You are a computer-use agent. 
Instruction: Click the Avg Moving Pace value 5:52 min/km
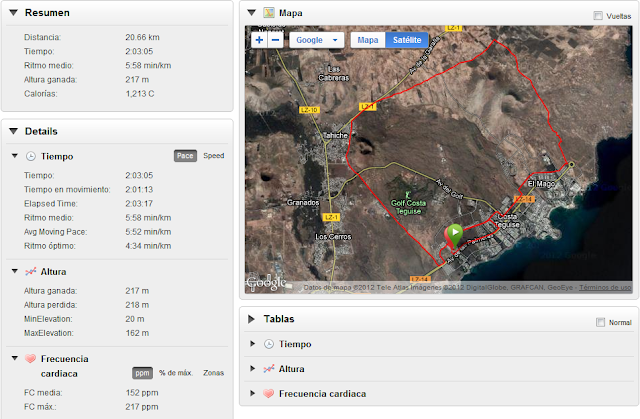tap(148, 232)
